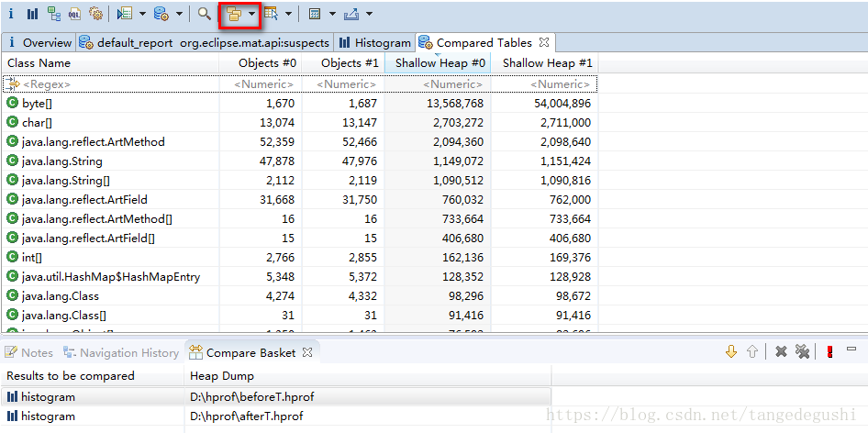Open the Notes tab
The image size is (868, 433).
pos(28,352)
